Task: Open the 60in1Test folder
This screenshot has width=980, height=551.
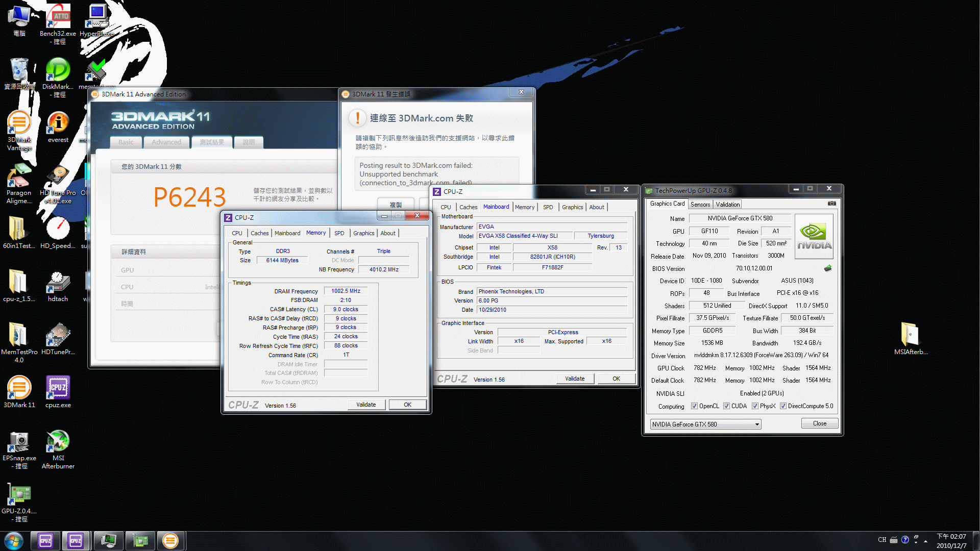Action: point(19,232)
